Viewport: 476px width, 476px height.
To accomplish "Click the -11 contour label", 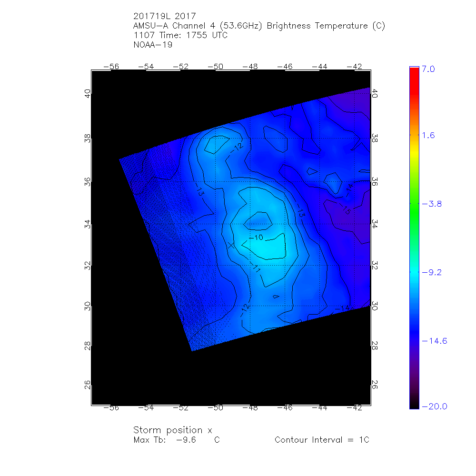I will tap(256, 268).
